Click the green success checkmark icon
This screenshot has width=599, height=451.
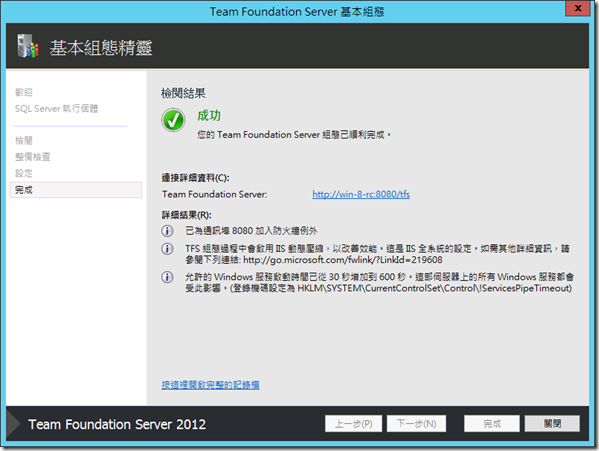pos(173,120)
